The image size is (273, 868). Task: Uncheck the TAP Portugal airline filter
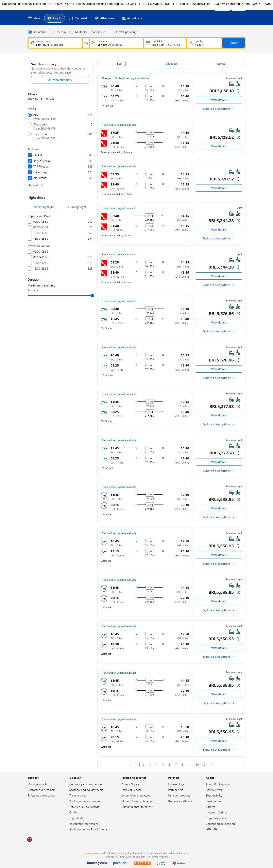click(x=30, y=166)
